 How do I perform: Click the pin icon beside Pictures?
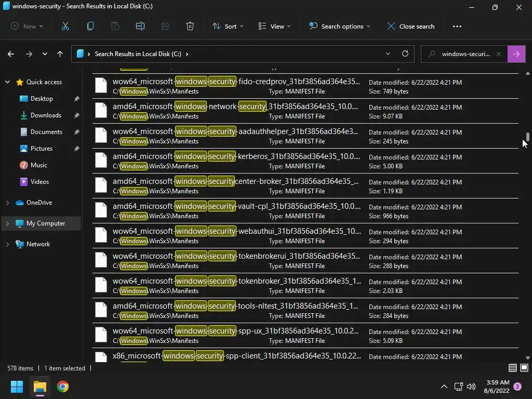pyautogui.click(x=77, y=149)
